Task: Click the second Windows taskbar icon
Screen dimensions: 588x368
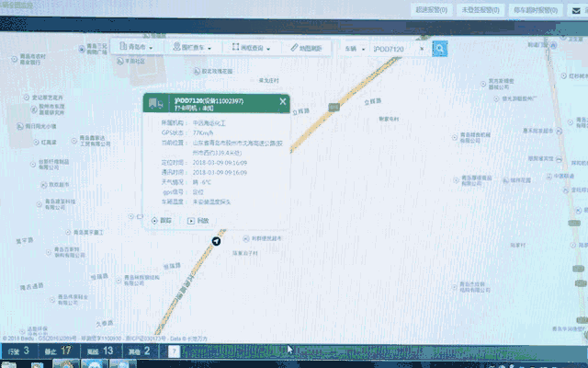Action: point(38,364)
